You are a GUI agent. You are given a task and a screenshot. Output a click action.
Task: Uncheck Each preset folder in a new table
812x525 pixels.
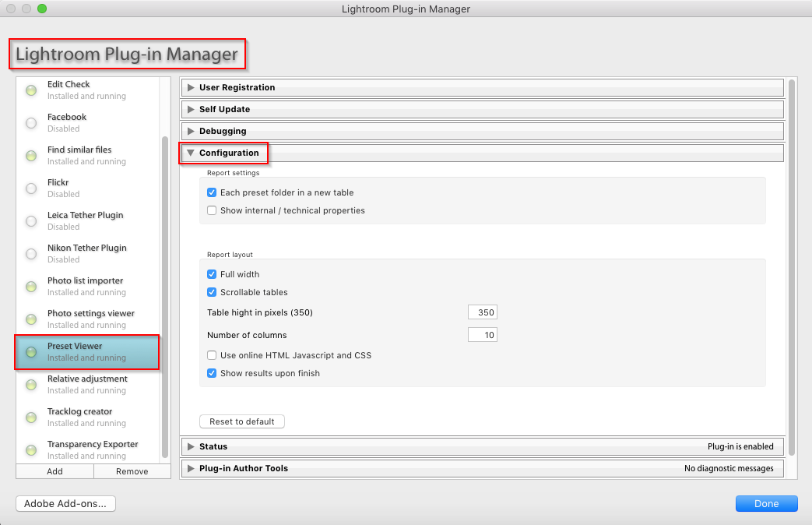click(x=212, y=192)
